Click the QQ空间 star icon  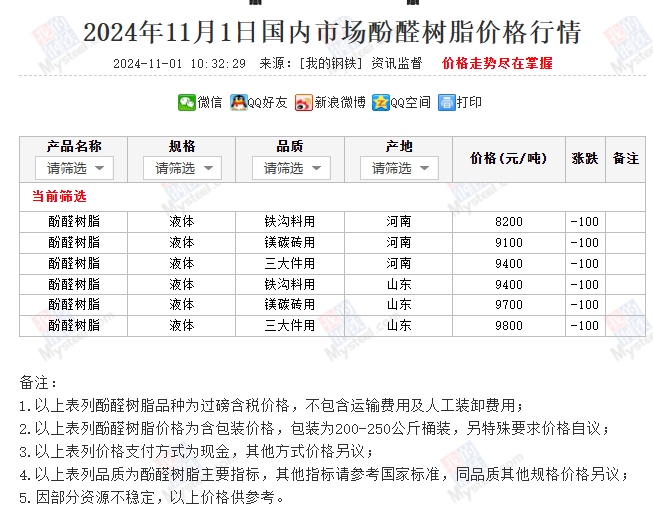pos(380,102)
